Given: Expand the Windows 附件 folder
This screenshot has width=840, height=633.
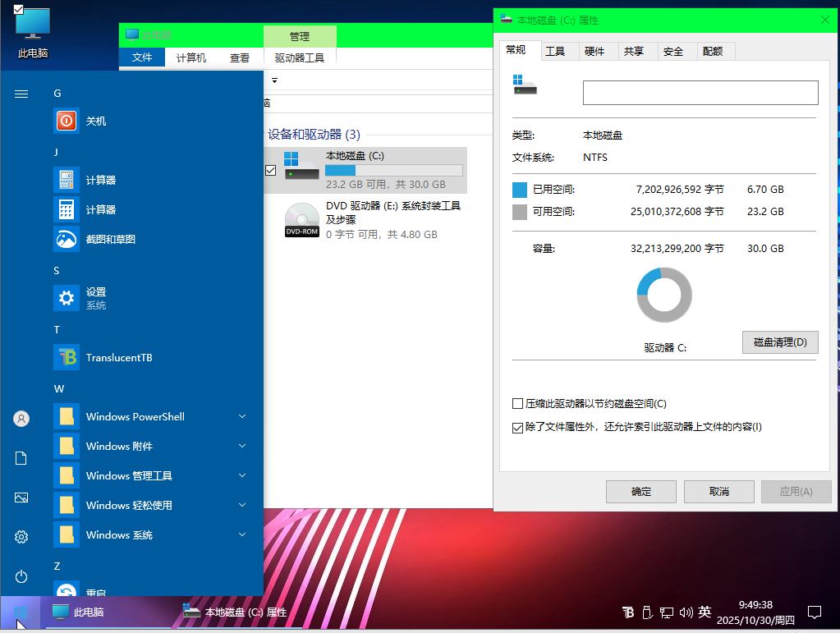Looking at the screenshot, I should [x=241, y=446].
